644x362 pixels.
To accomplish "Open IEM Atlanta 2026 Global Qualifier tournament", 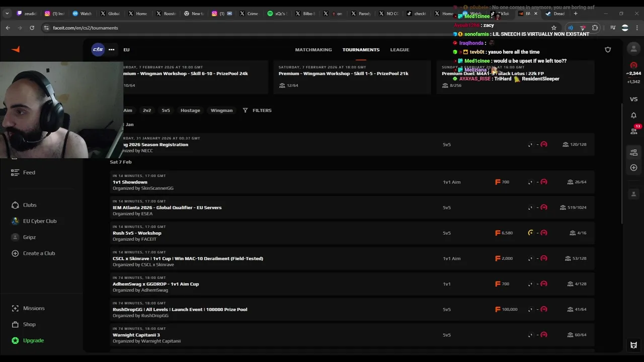I will click(352, 207).
